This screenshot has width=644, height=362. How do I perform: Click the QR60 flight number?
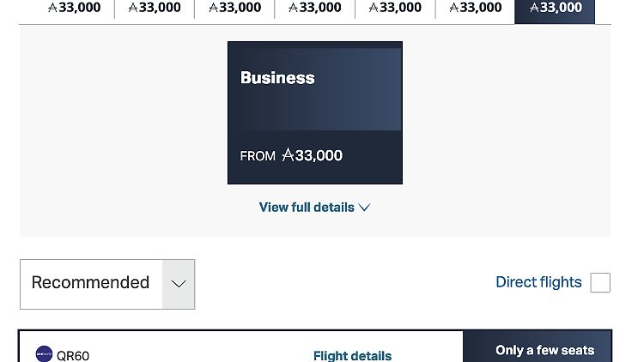tap(73, 355)
